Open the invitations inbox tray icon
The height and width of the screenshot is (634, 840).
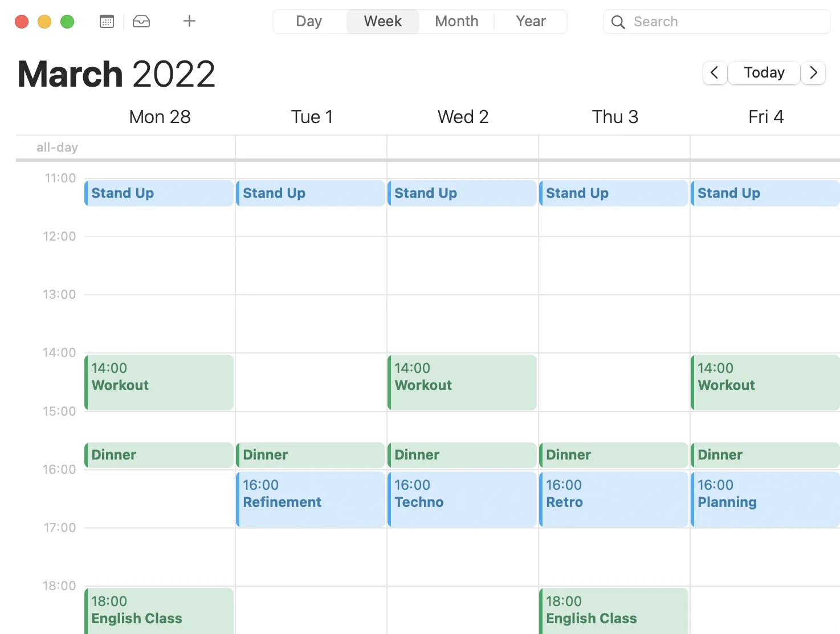141,21
